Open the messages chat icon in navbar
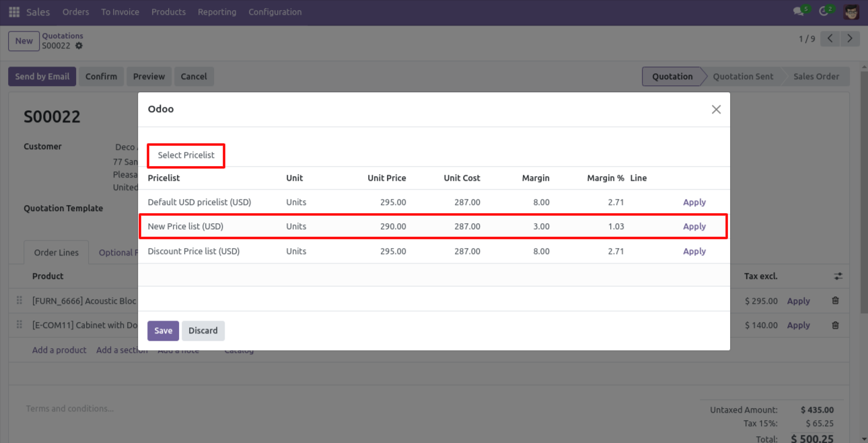Viewport: 868px width, 443px height. (799, 11)
